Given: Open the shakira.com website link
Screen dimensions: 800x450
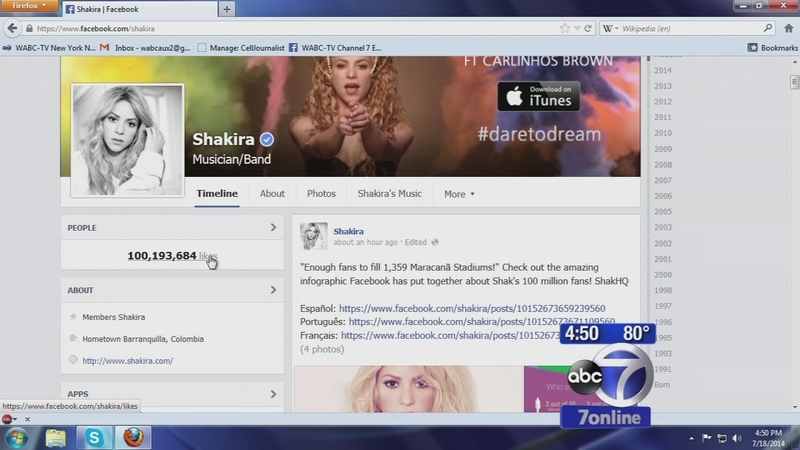Looking at the screenshot, I should click(128, 361).
